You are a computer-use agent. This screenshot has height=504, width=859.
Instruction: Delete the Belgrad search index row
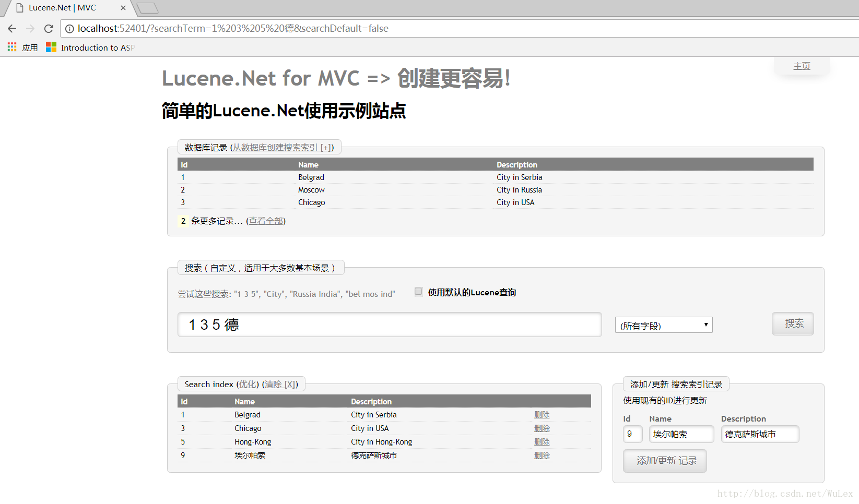pos(542,415)
